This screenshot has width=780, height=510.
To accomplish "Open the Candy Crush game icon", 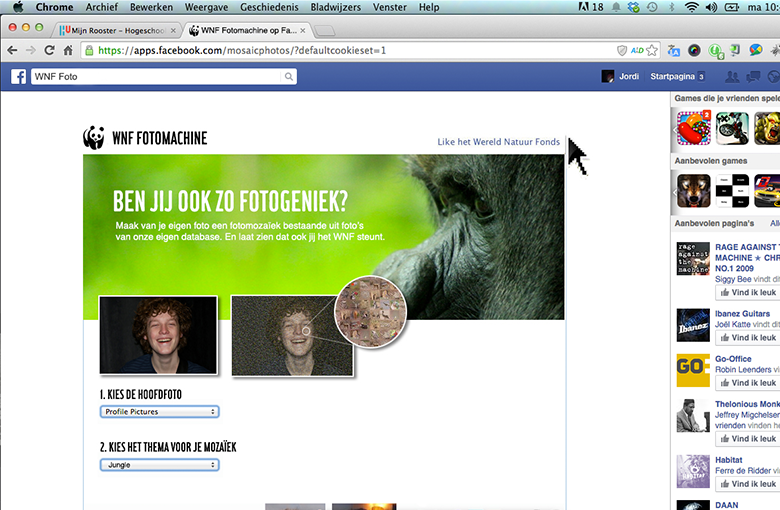I will click(694, 128).
